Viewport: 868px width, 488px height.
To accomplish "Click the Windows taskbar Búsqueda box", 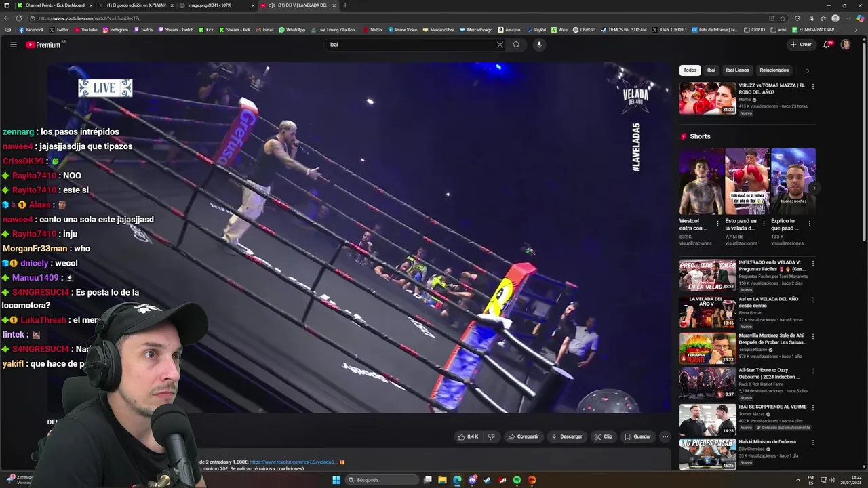I will (382, 480).
